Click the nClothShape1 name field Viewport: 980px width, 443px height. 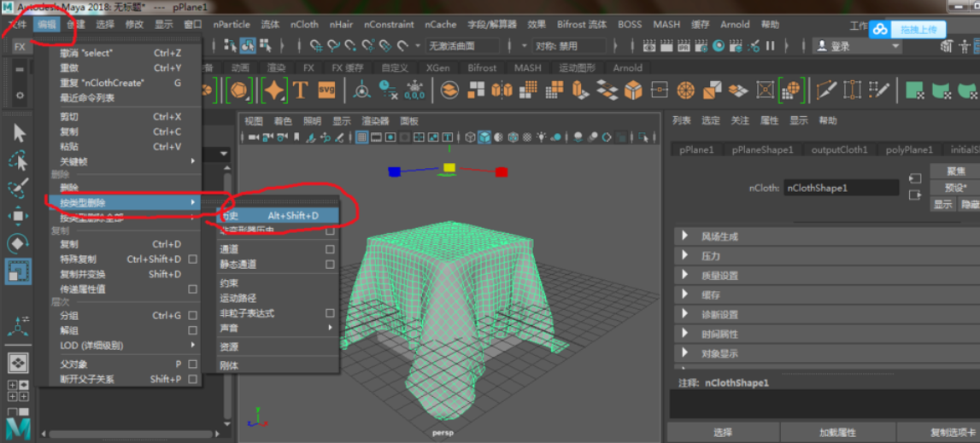pyautogui.click(x=842, y=188)
